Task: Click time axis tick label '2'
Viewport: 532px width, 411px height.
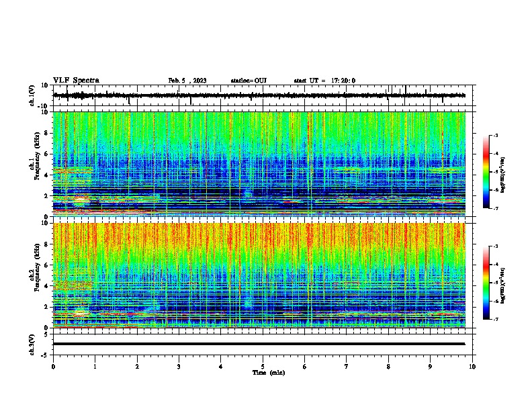Action: click(137, 367)
